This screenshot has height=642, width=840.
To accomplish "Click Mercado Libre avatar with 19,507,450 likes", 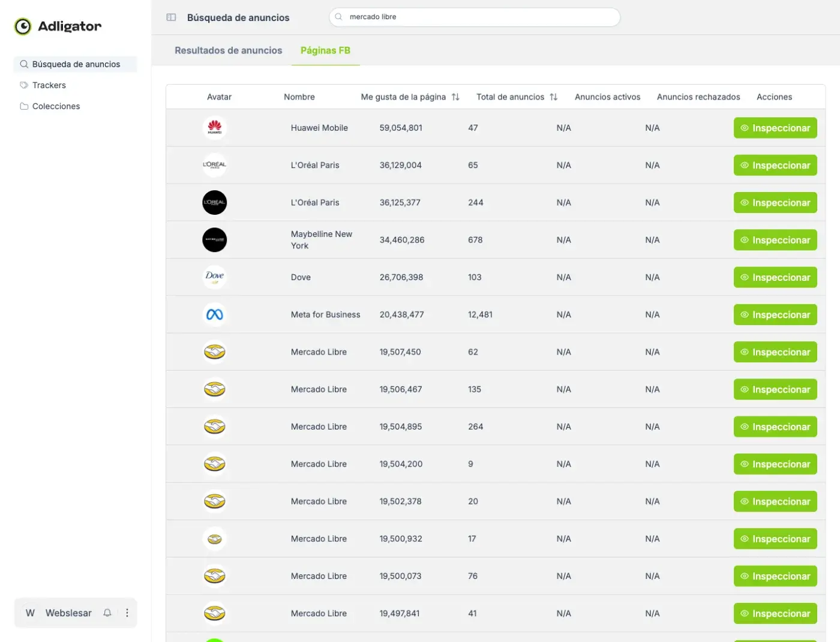I will pos(215,352).
